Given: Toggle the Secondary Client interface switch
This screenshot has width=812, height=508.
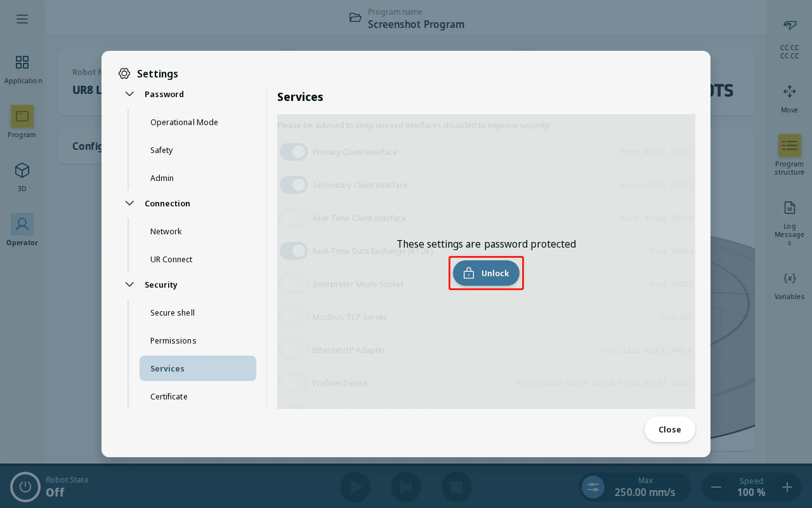Looking at the screenshot, I should coord(294,185).
